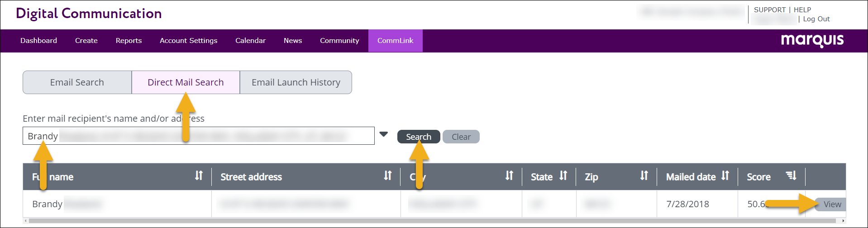Sort results by Full name column
This screenshot has width=868, height=228.
click(x=199, y=176)
